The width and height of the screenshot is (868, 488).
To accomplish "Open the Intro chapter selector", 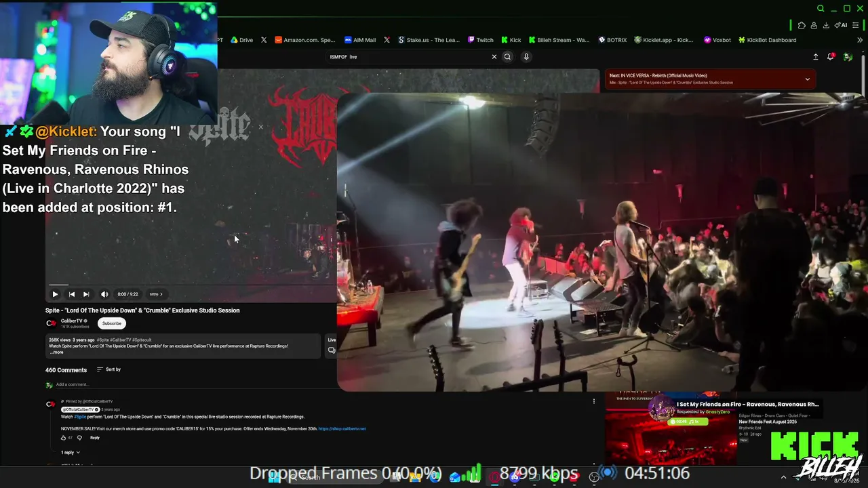I will coord(156,294).
